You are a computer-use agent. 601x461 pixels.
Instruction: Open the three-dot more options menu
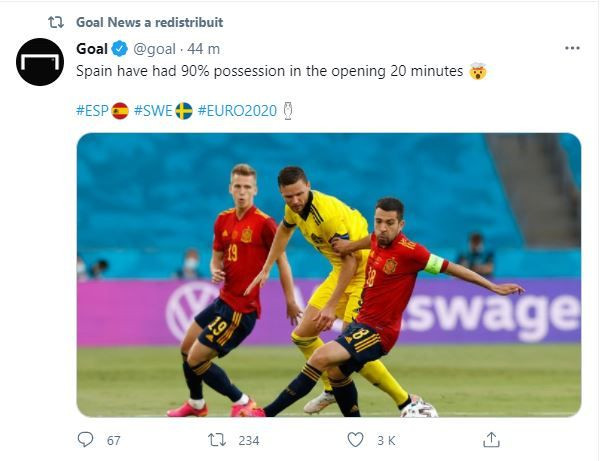pos(572,48)
